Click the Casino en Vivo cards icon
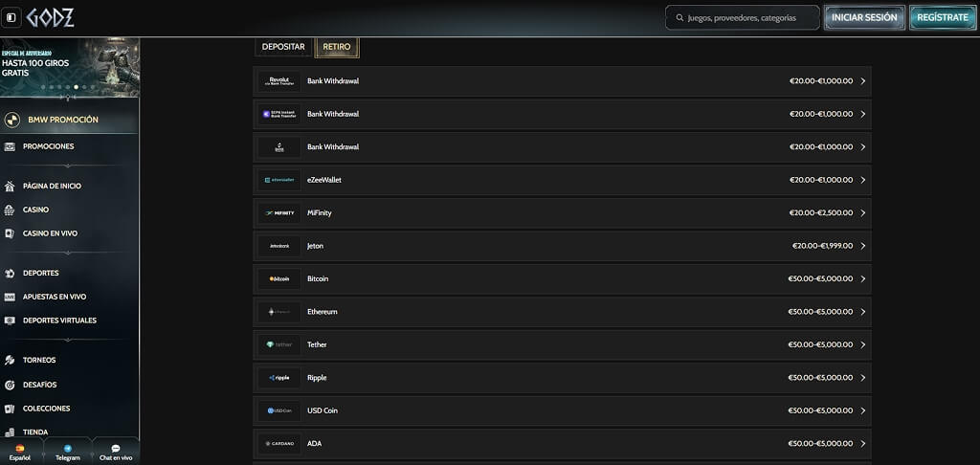 (x=10, y=233)
